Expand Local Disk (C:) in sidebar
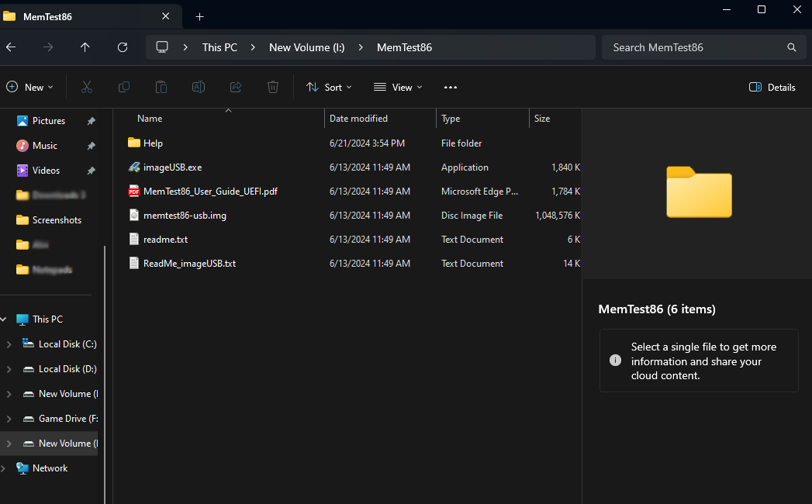Viewport: 812px width, 504px height. point(9,344)
